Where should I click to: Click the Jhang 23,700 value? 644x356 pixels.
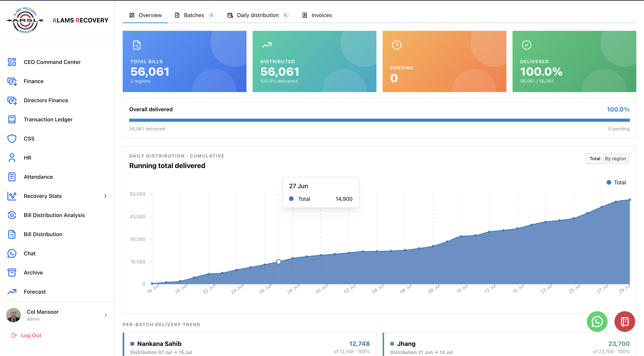(619, 344)
